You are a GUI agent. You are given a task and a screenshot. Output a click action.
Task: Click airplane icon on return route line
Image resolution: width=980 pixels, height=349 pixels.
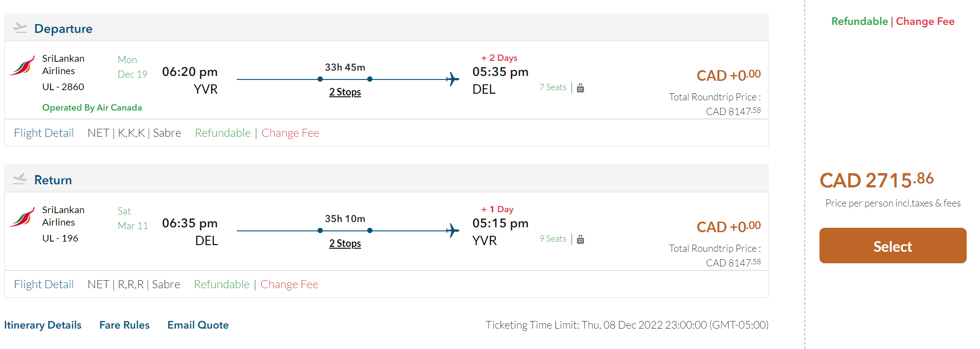tap(452, 231)
